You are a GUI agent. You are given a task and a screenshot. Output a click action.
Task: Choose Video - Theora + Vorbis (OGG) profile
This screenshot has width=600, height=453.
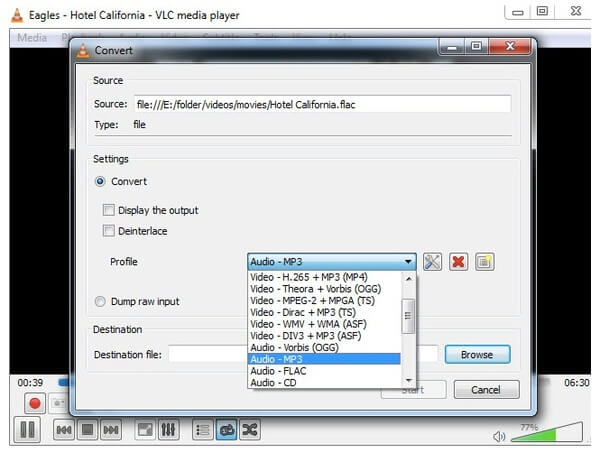(x=324, y=289)
